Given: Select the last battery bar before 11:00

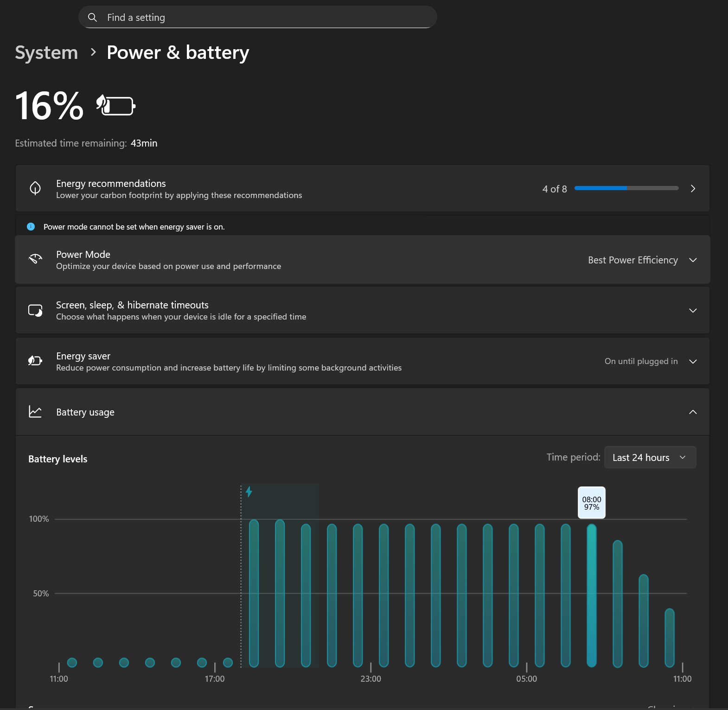Looking at the screenshot, I should coord(670,638).
